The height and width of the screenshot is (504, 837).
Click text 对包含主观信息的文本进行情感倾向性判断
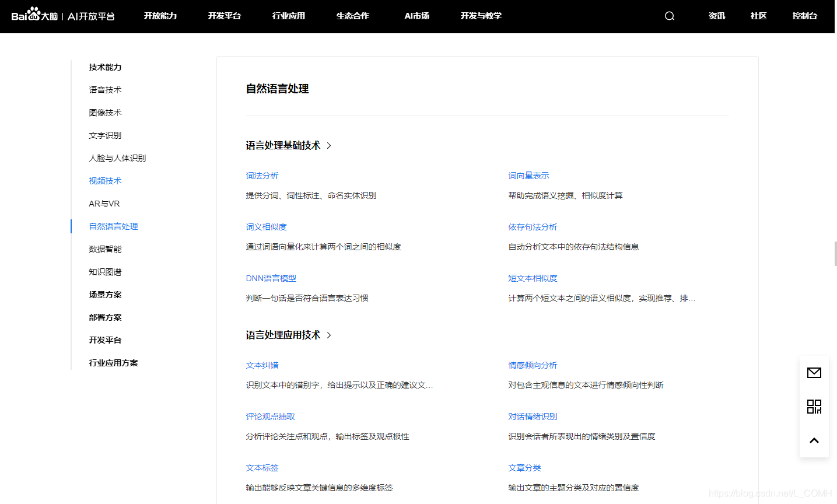(586, 385)
